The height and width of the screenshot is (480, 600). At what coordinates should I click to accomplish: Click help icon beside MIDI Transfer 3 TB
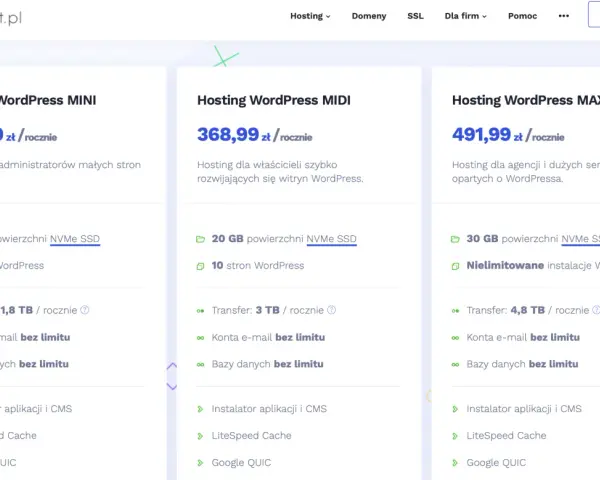(x=332, y=310)
